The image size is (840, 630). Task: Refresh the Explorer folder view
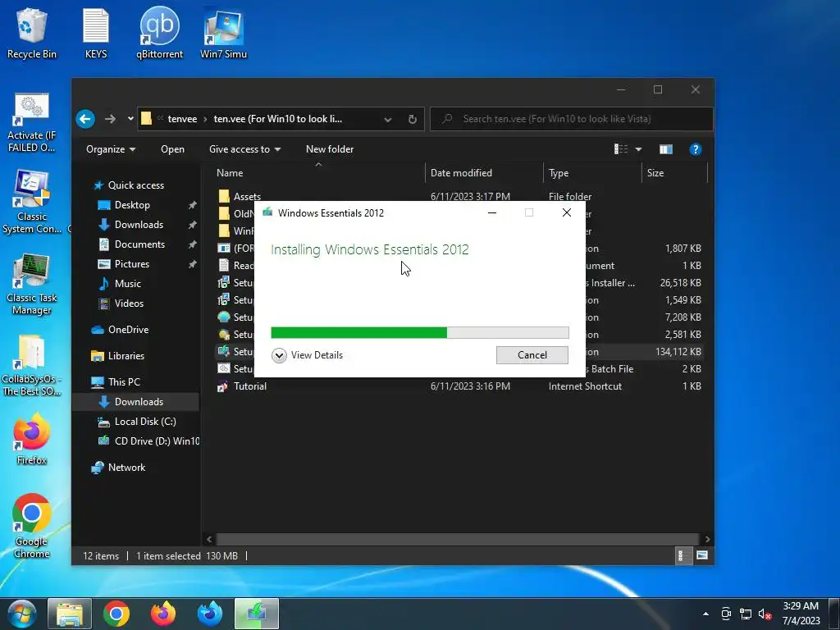[412, 120]
